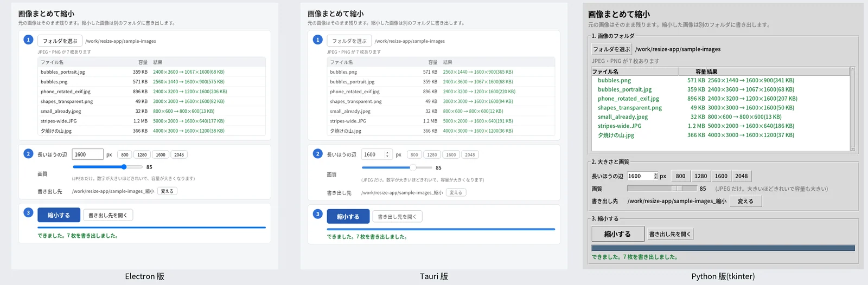
Task: Select the 800 preset in Tauri version
Action: 414,155
